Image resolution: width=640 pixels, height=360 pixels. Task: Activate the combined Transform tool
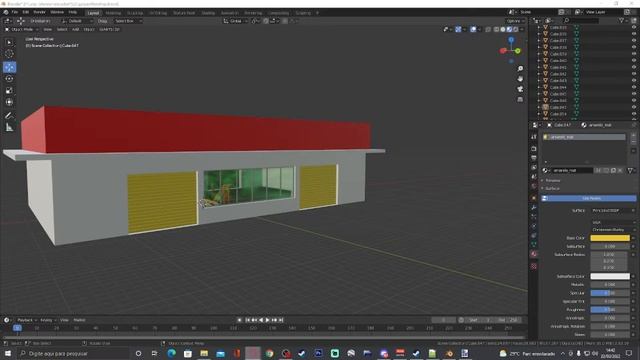(9, 102)
